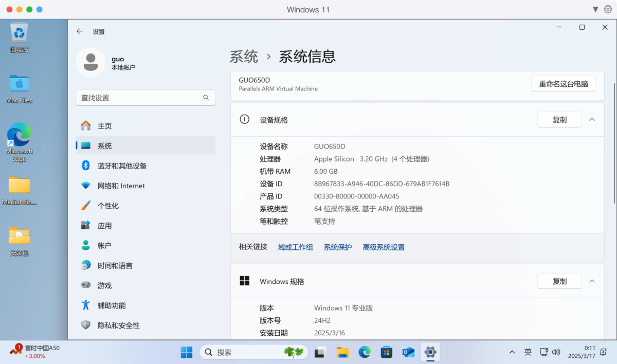
Task: Click the volume speaker tray icon
Action: (556, 352)
